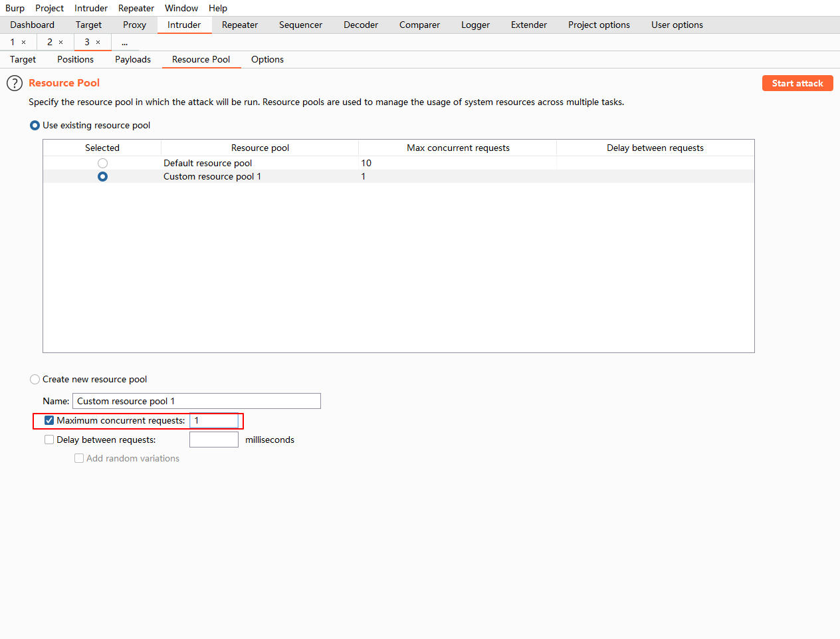This screenshot has height=639, width=840.
Task: Close Intruder attack tab 1
Action: click(x=24, y=42)
